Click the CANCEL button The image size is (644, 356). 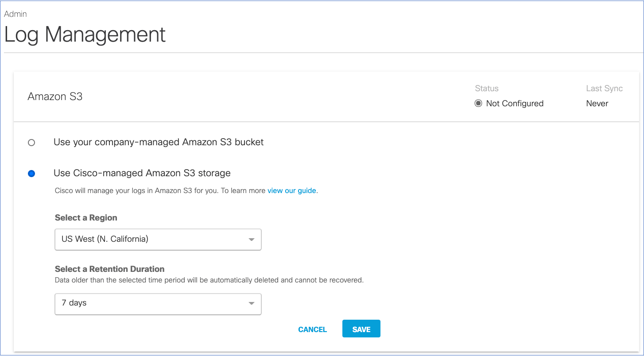tap(312, 329)
